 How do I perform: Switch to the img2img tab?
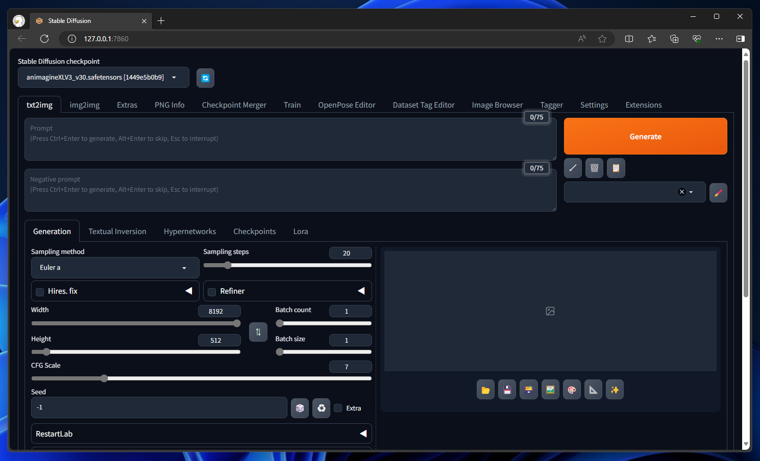click(x=84, y=105)
